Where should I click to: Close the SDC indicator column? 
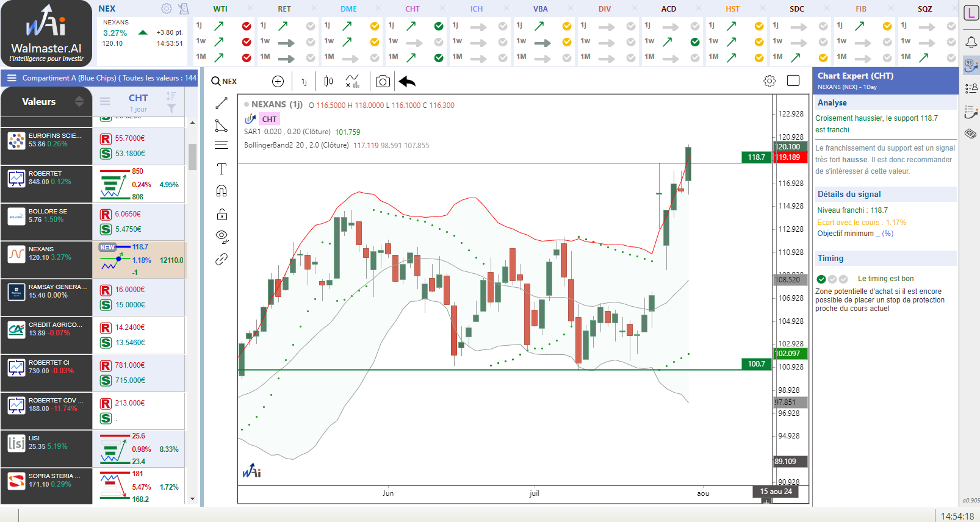(826, 9)
